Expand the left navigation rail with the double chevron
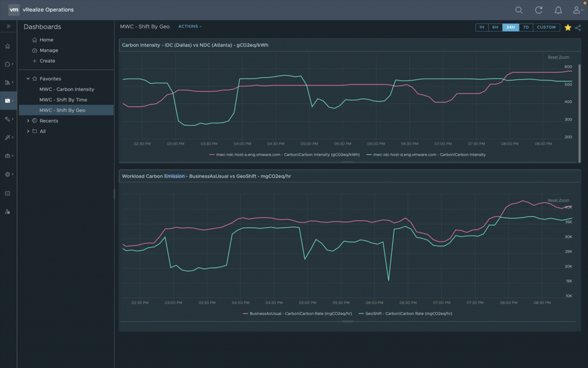The width and height of the screenshot is (588, 368). (x=8, y=26)
